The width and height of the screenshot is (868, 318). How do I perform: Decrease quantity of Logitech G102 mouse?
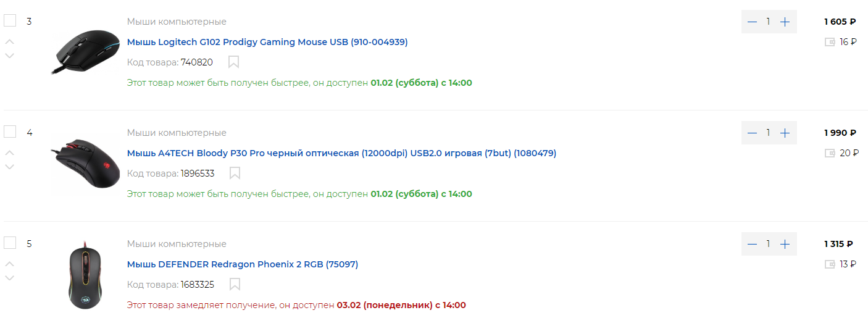tap(752, 22)
